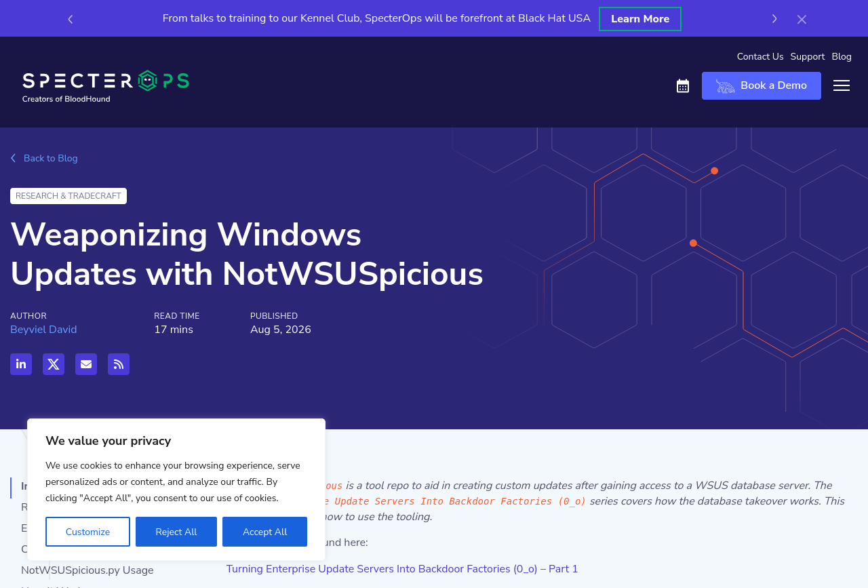Open the Contact Us link
868x588 pixels.
point(760,57)
